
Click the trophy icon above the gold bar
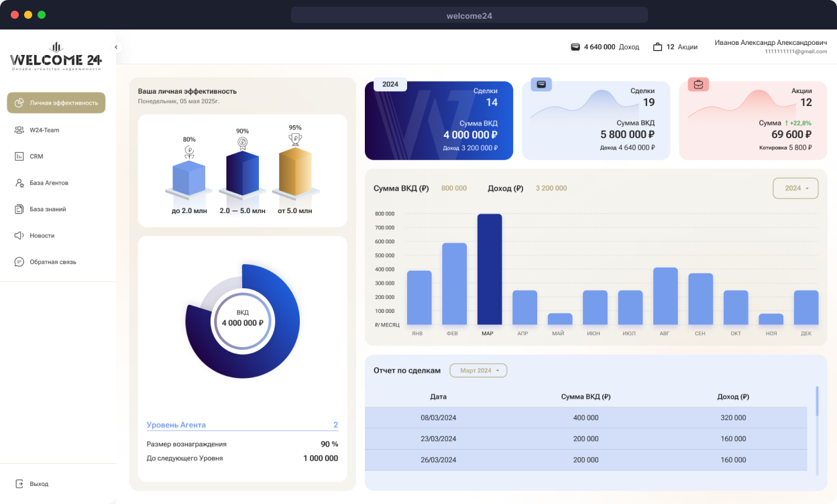coord(295,139)
